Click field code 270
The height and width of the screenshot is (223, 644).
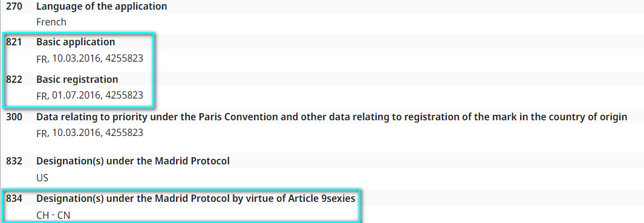pos(14,7)
